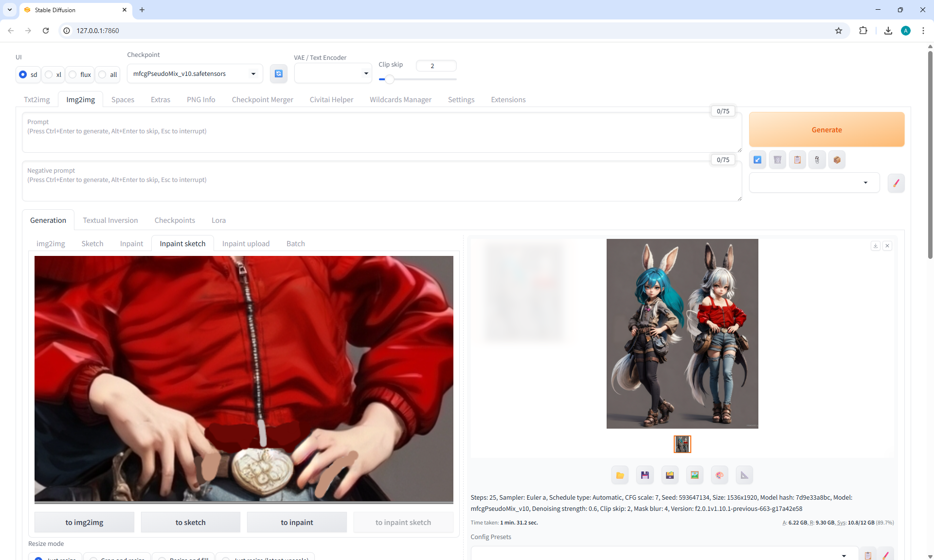Expand the VAE / Text Encoder dropdown
Viewport: 934px width, 560px height.
point(333,73)
